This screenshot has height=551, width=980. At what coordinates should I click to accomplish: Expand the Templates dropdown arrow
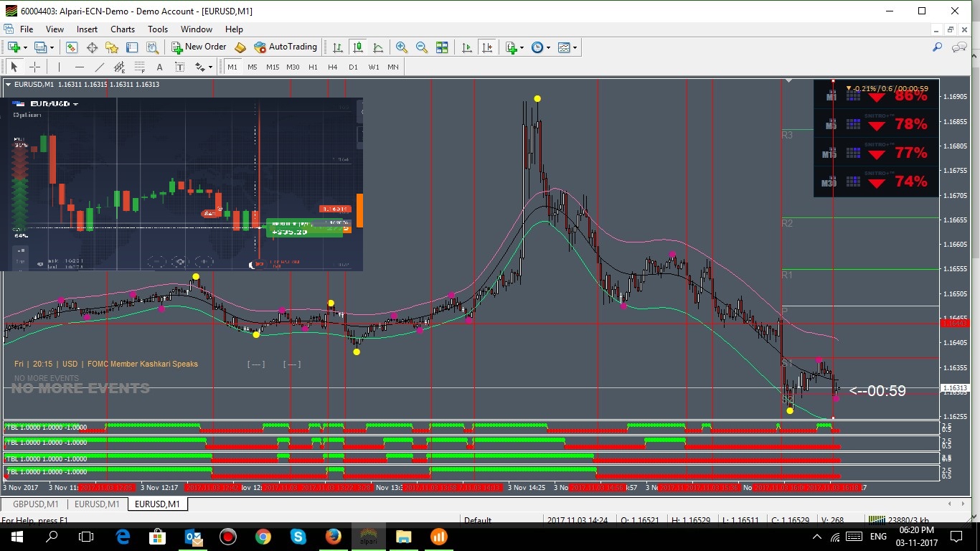[575, 47]
